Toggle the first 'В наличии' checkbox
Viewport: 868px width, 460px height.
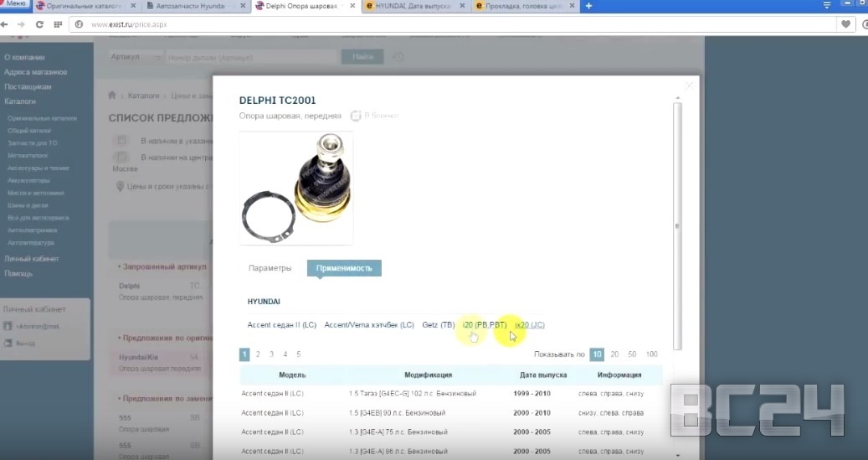coord(121,141)
